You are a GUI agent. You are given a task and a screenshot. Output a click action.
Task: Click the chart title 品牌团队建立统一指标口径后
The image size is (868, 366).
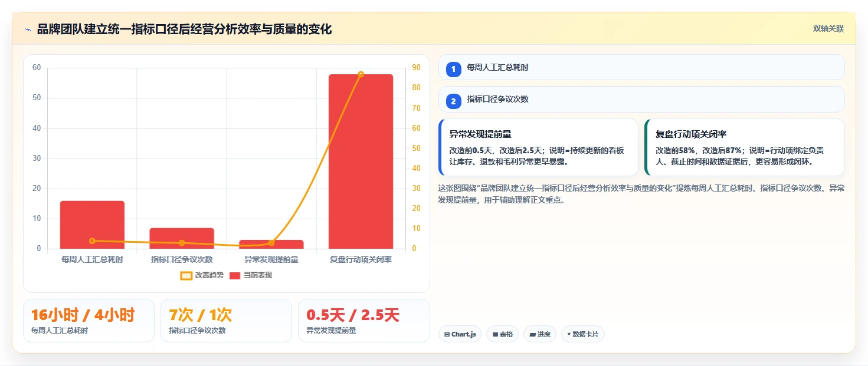point(184,29)
